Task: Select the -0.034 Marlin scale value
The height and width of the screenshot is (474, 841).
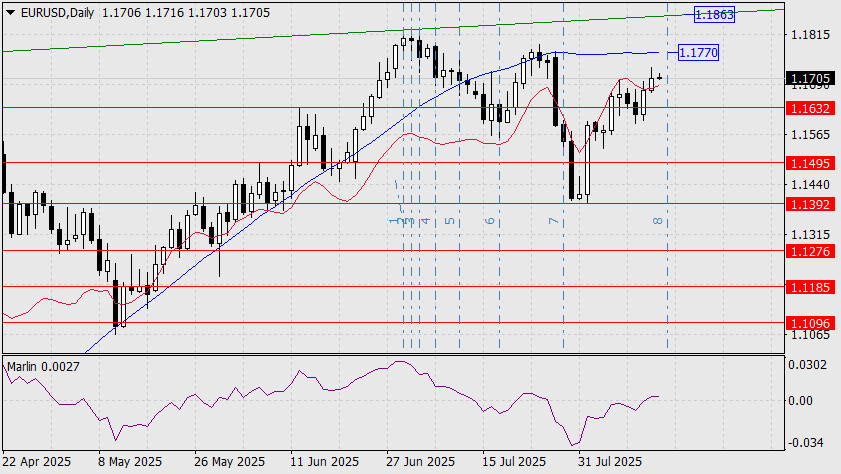Action: click(806, 442)
